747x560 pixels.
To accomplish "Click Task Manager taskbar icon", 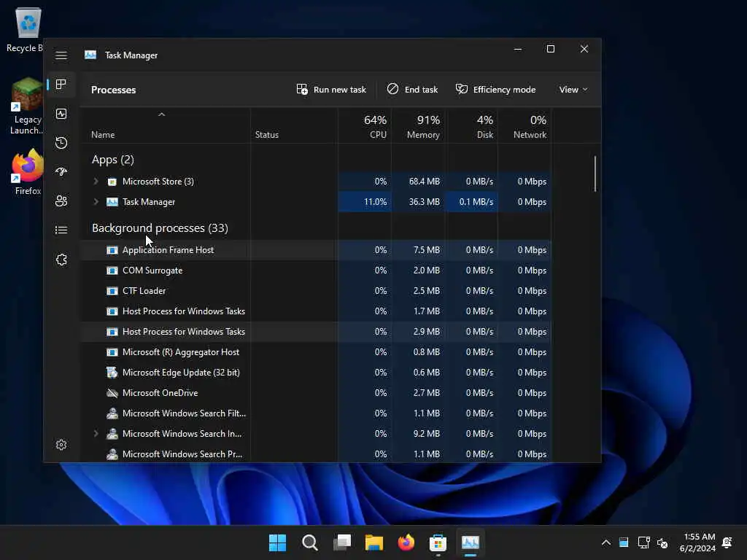I will [x=471, y=542].
